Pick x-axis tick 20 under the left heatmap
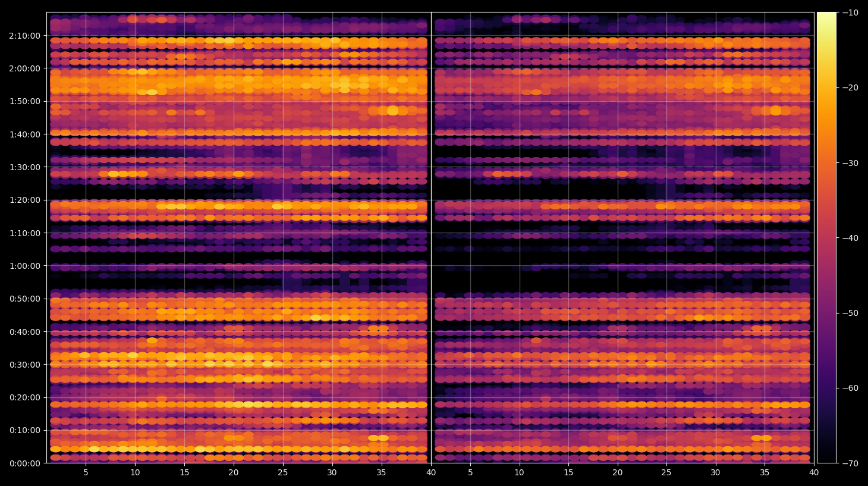This screenshot has height=486, width=868. [234, 473]
